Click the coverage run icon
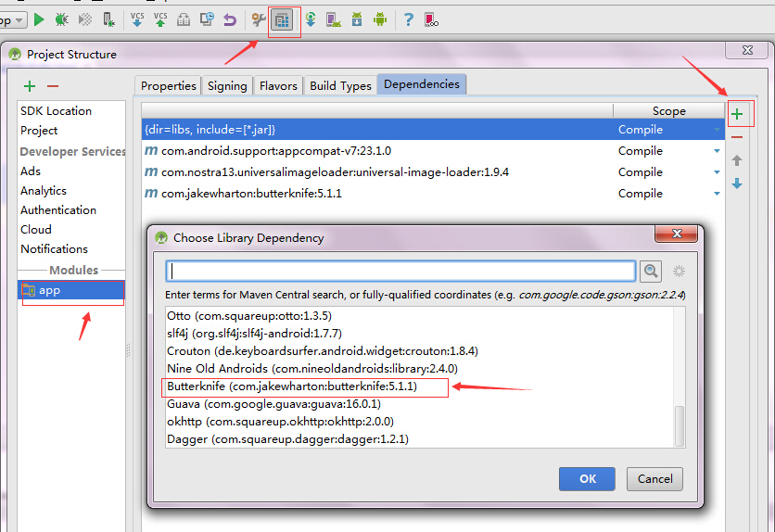775x532 pixels. (x=85, y=19)
